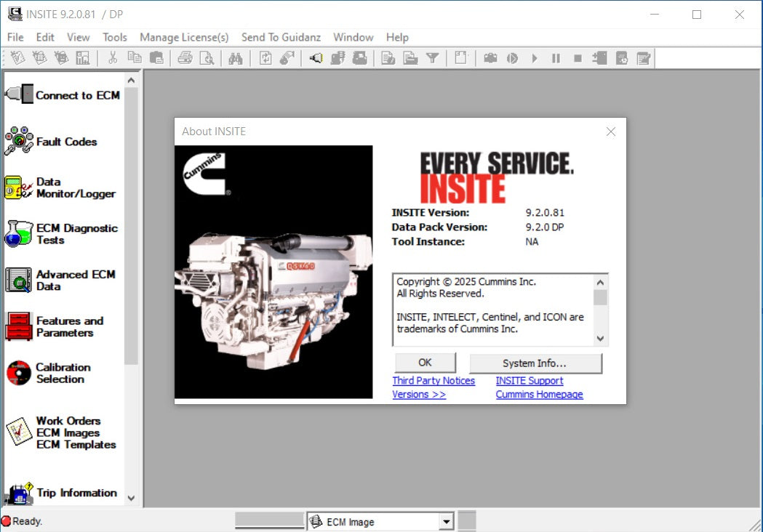763x532 pixels.
Task: Expand the Versions >> link
Action: point(419,395)
